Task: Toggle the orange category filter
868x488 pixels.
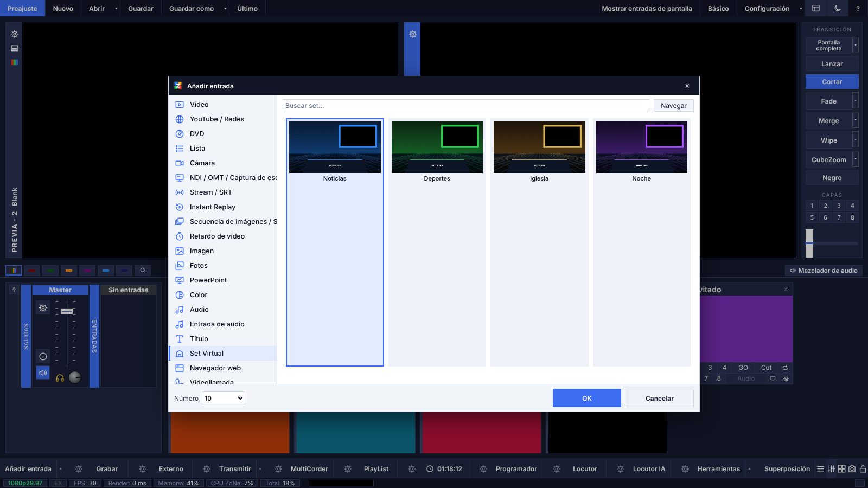Action: [x=69, y=270]
